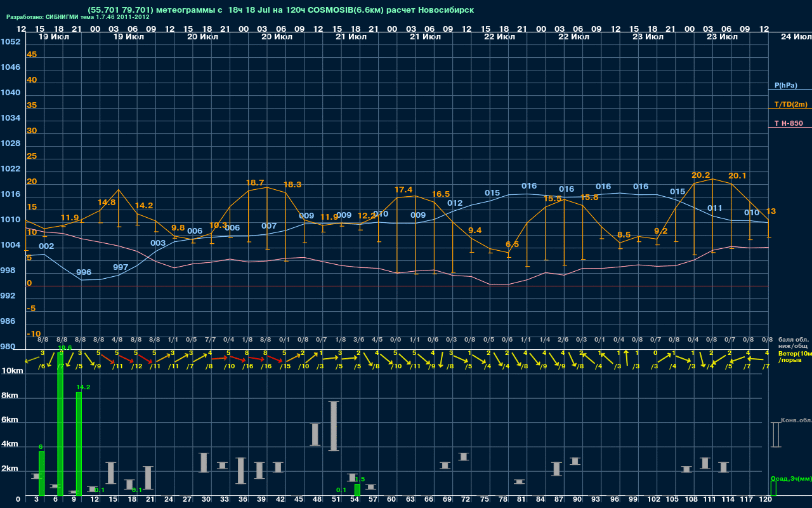Click the orange -10 temperature scale label

34,334
